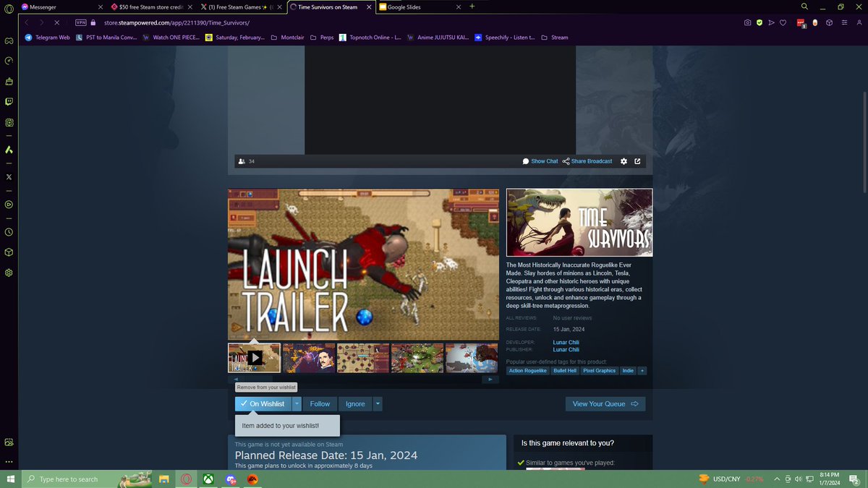The image size is (868, 488).
Task: Select the Tesla lightning screenshot thumbnail
Action: click(x=309, y=358)
